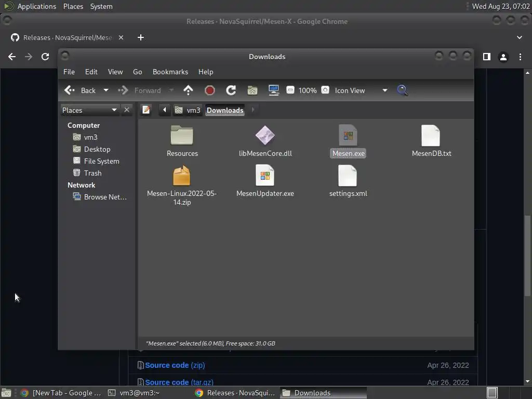Click the clock showing Wed Aug 23
This screenshot has width=532, height=399.
501,6
